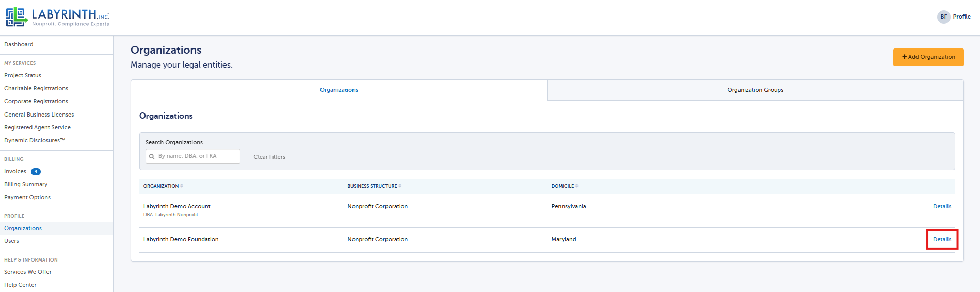
Task: Open Dynamic Disclosures in sidebar
Action: (x=35, y=140)
